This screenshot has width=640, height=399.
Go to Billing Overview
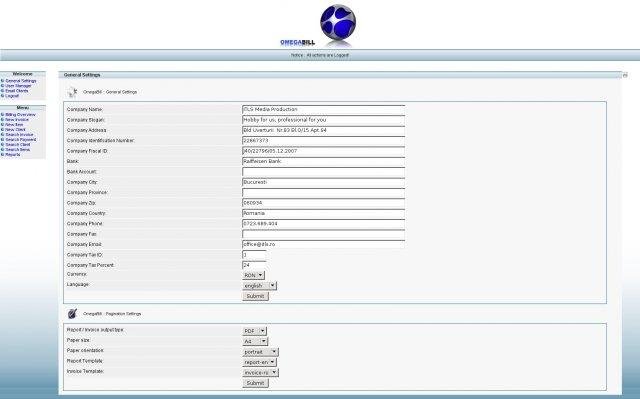pyautogui.click(x=20, y=115)
